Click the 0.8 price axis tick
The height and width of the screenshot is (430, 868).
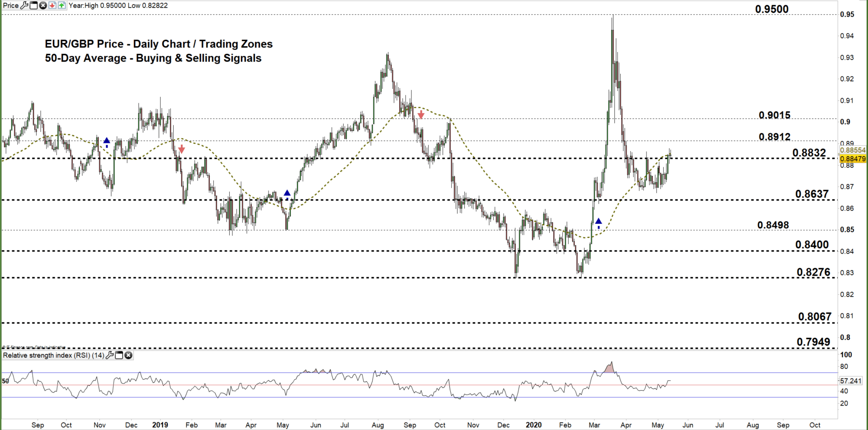pyautogui.click(x=845, y=337)
